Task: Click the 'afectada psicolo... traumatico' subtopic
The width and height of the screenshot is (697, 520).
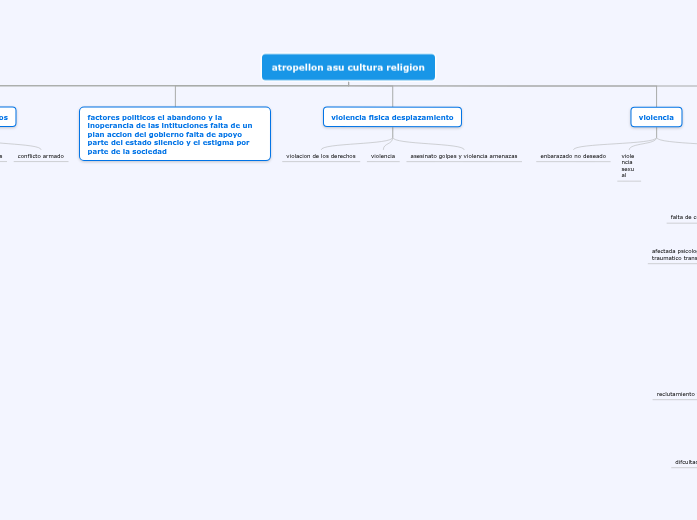Action: (x=674, y=254)
